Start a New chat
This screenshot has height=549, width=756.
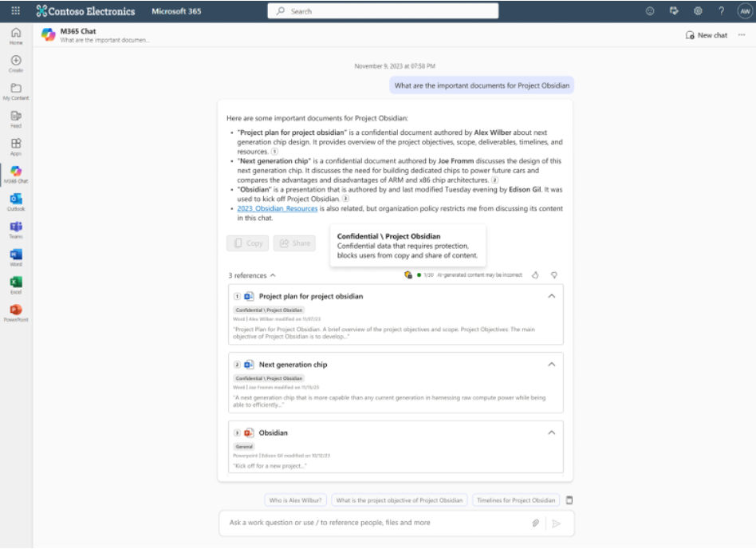[707, 35]
